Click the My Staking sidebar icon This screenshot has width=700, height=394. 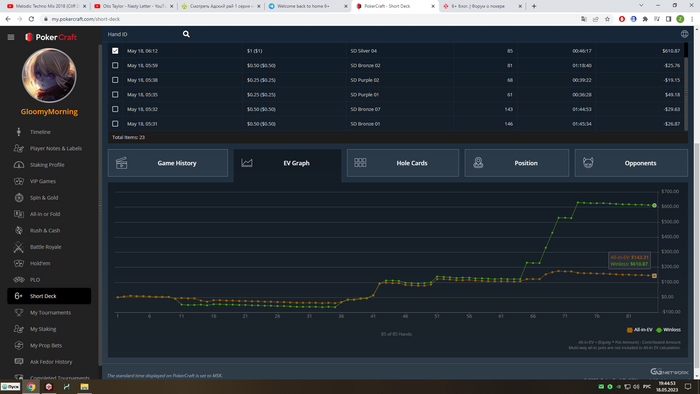pyautogui.click(x=19, y=329)
